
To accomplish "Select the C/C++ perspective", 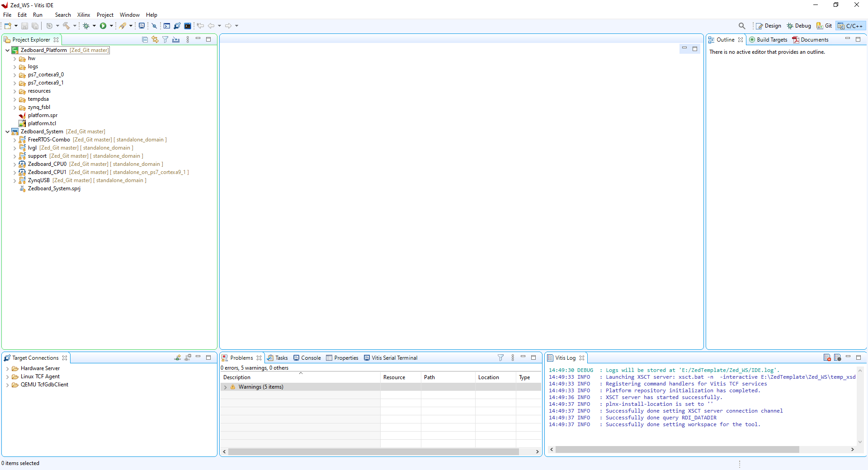I will (850, 26).
